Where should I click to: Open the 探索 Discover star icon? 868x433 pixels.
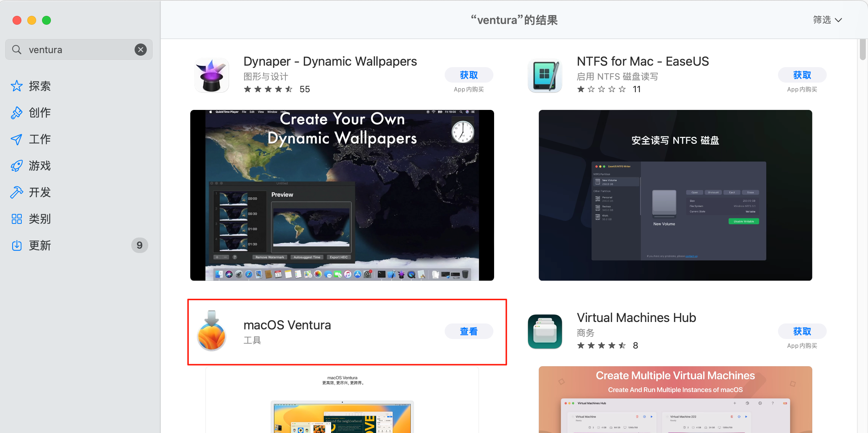(x=17, y=86)
